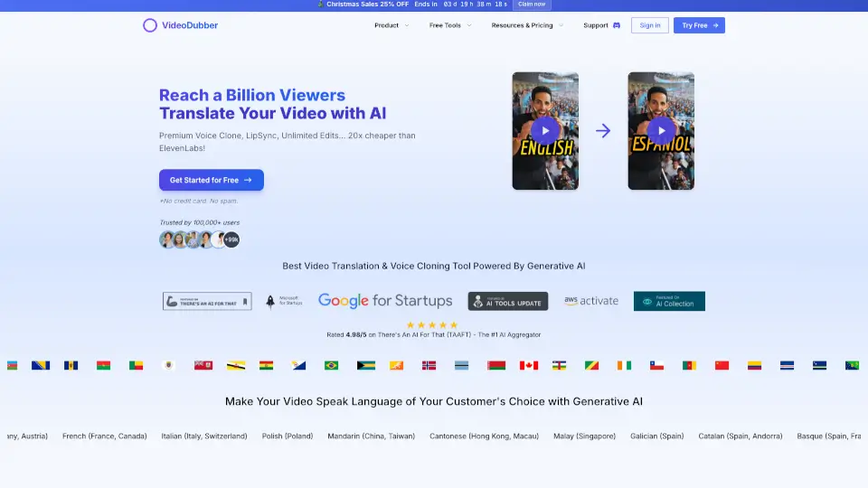Expand the Product dropdown menu
Image resolution: width=868 pixels, height=488 pixels.
[391, 25]
